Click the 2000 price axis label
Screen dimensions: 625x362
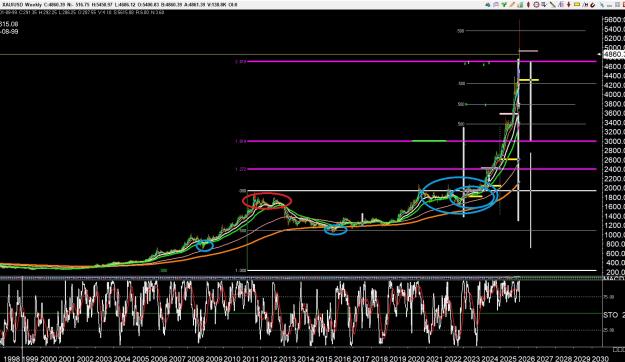point(615,188)
